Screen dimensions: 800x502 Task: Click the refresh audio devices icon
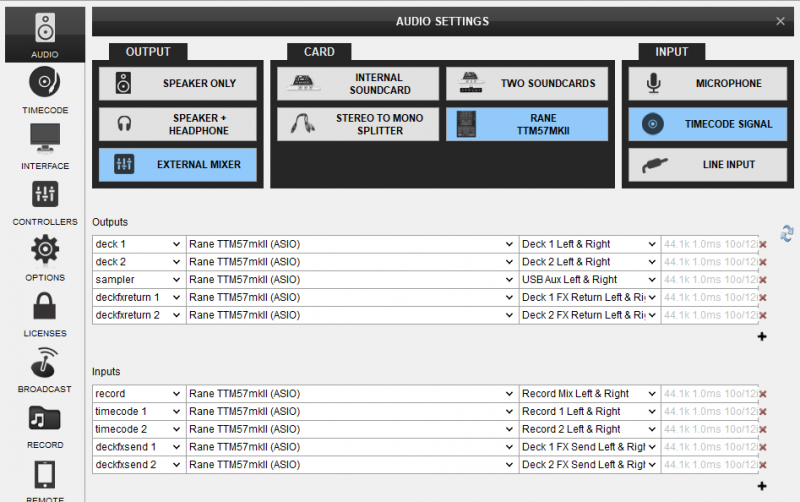pyautogui.click(x=787, y=234)
